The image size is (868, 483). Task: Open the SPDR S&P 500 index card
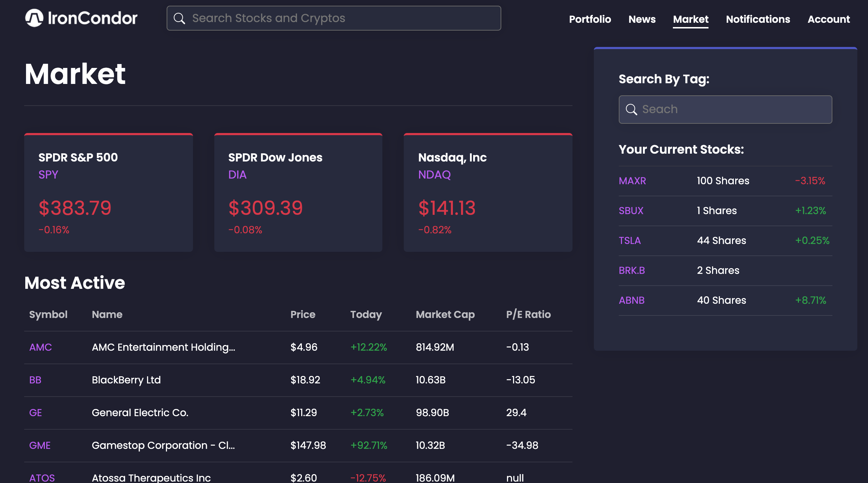[109, 192]
